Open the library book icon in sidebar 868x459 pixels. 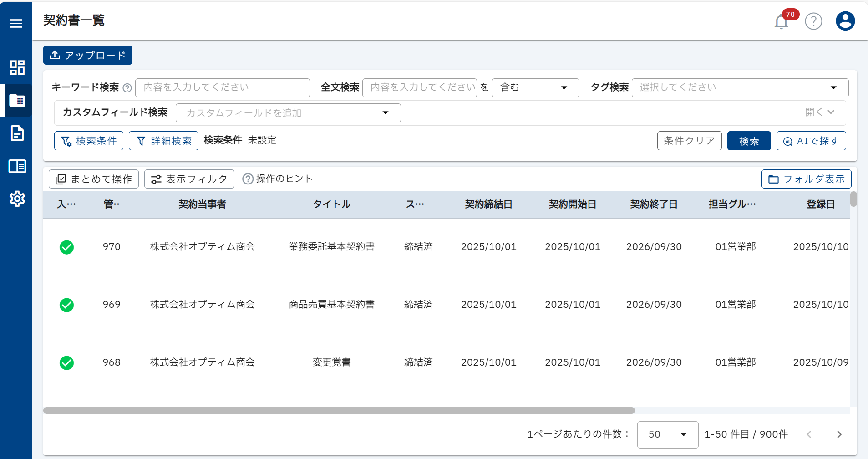point(17,166)
